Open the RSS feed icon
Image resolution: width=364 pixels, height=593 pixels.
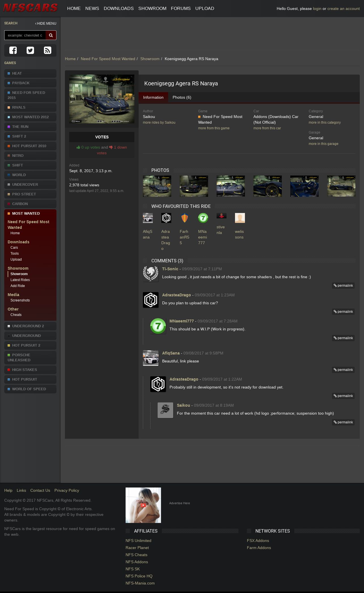click(48, 50)
